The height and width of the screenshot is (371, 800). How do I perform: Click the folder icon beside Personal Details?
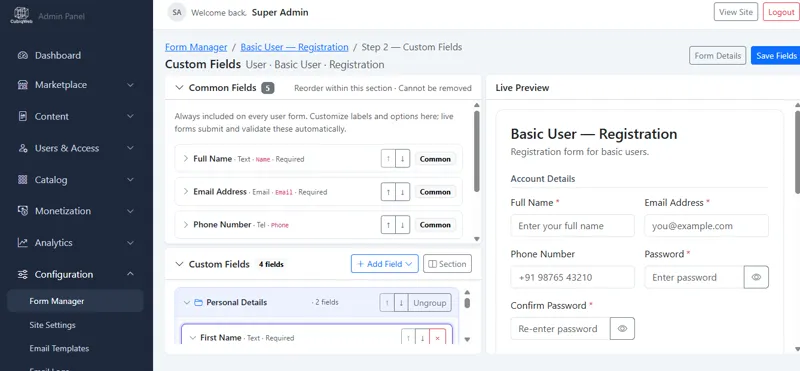(198, 303)
